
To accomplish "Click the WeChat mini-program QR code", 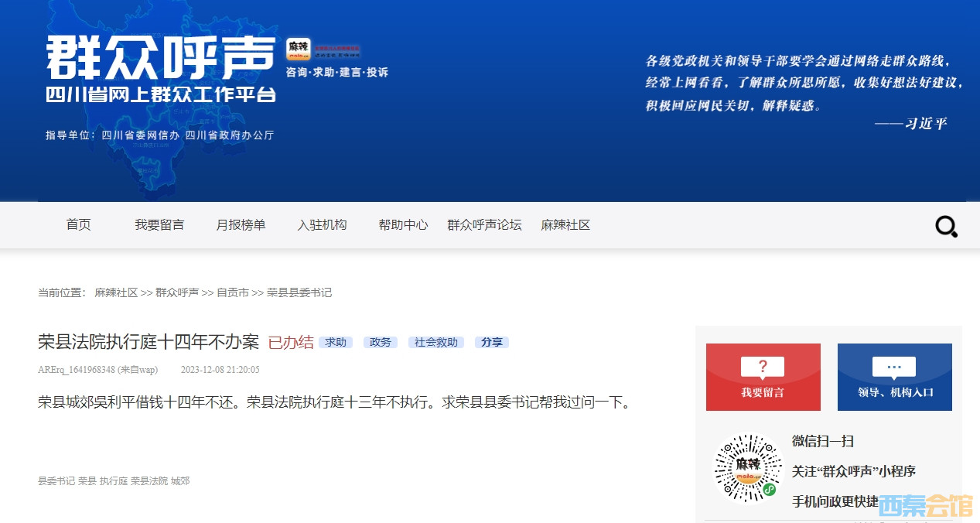I will 747,468.
